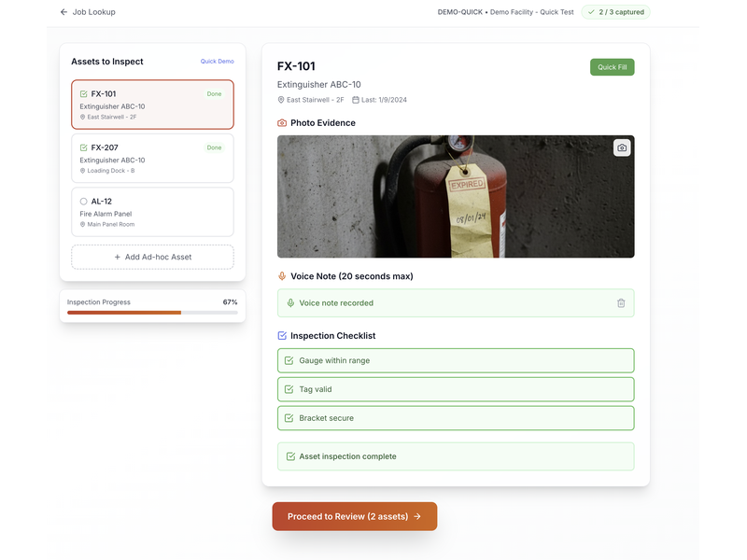
Task: Delete the recorded voice note via trash icon
Action: [x=621, y=303]
